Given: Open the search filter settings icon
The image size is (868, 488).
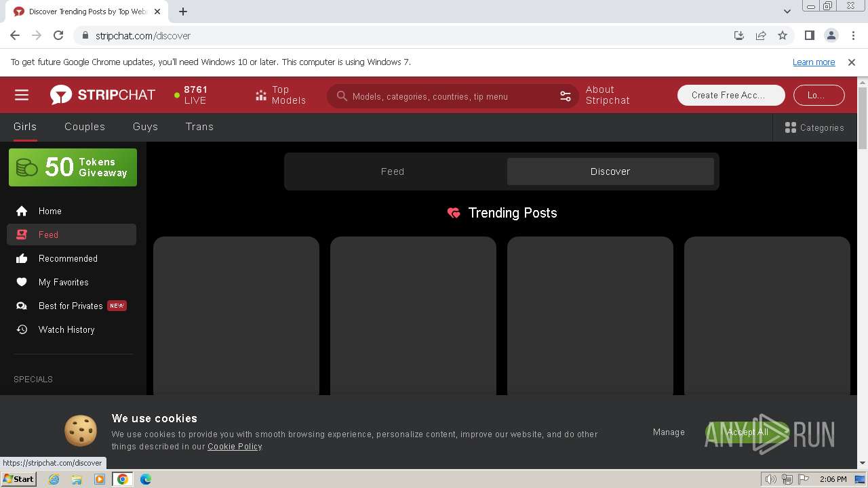Looking at the screenshot, I should click(566, 96).
